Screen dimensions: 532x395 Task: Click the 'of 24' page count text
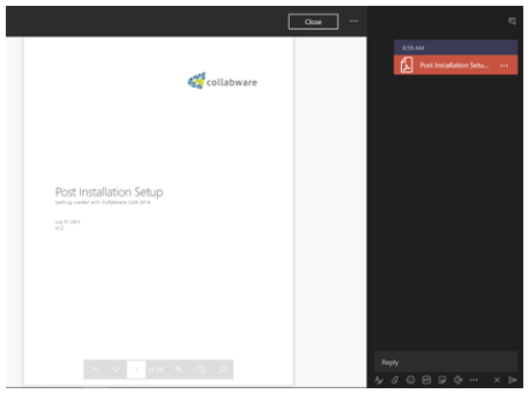click(155, 369)
